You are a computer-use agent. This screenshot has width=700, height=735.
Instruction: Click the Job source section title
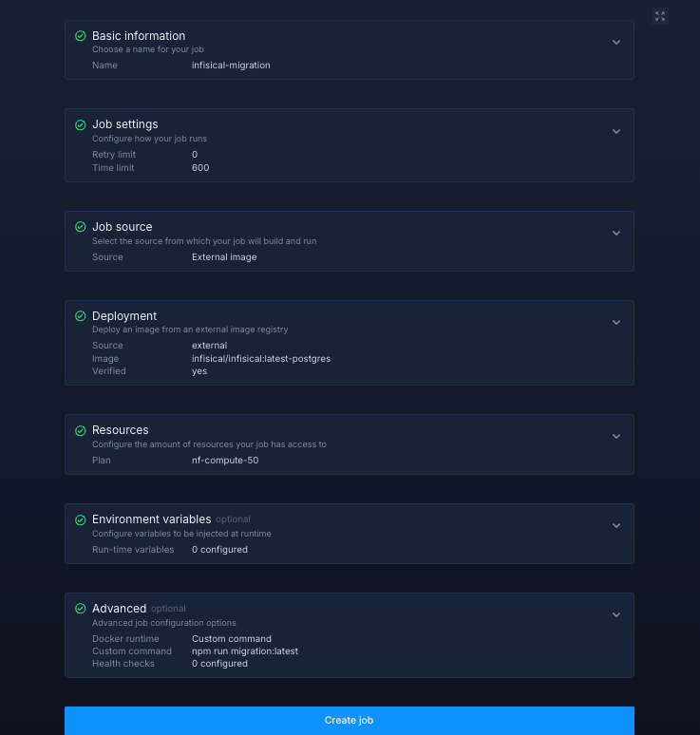(122, 227)
